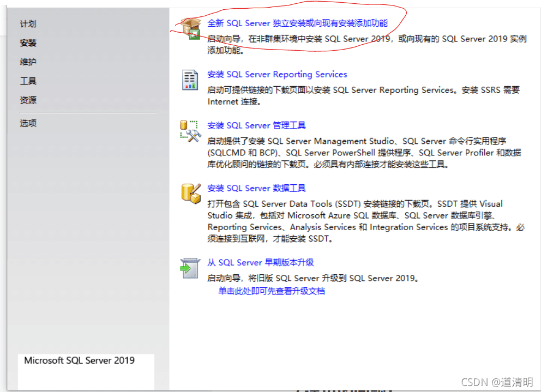Open 安装 SQL Server 数据工具 link

[x=256, y=188]
